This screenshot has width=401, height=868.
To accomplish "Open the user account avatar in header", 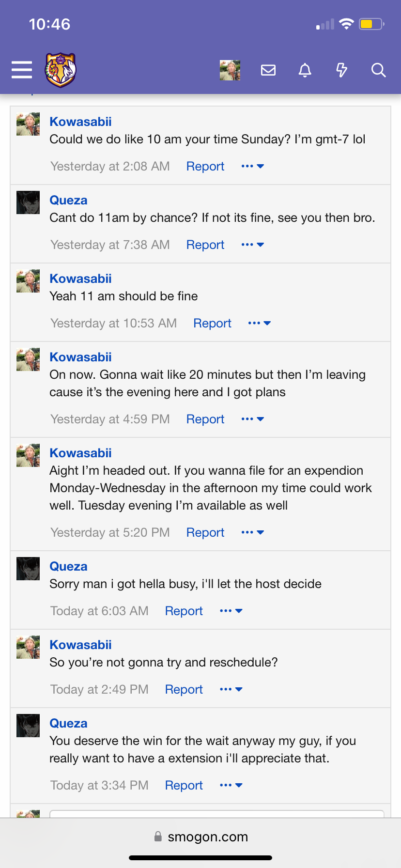I will click(230, 70).
